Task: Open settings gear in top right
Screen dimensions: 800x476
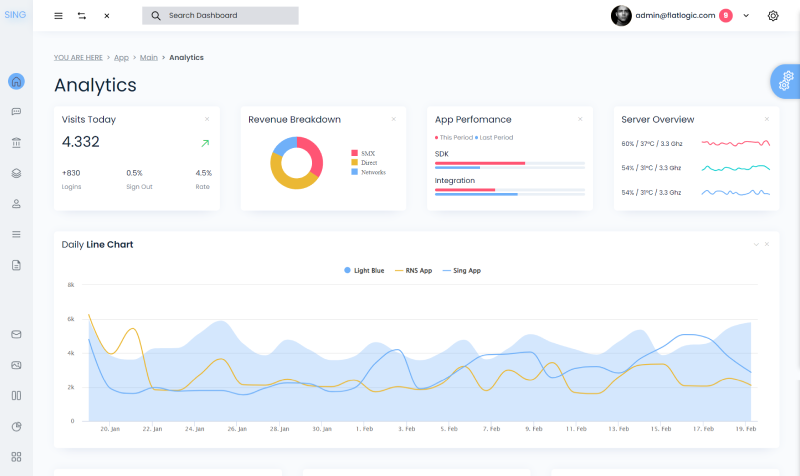Action: (x=773, y=16)
